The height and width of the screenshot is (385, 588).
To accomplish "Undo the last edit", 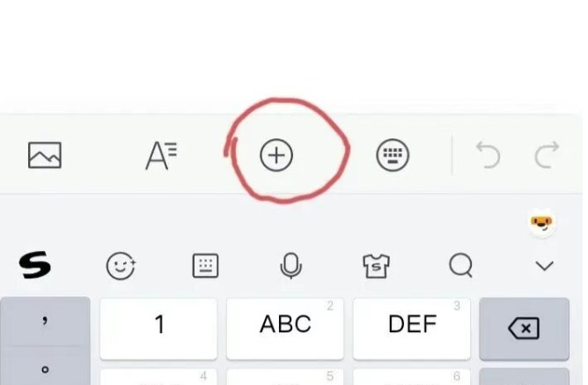I will tap(488, 154).
